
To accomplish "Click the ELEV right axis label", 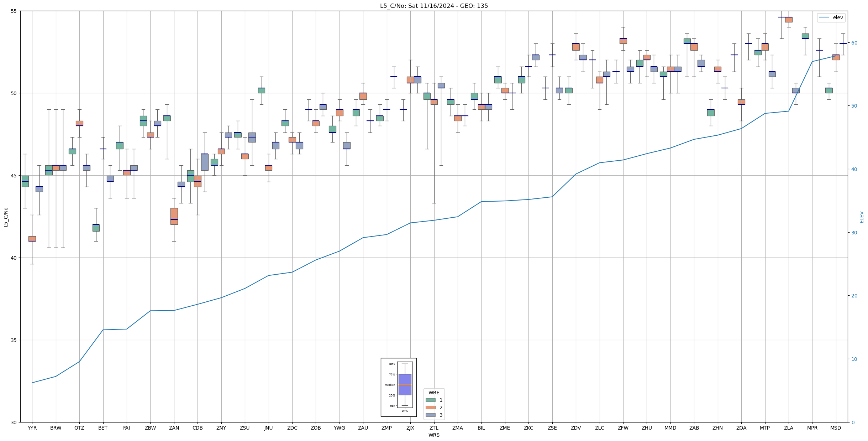I will pos(862,217).
